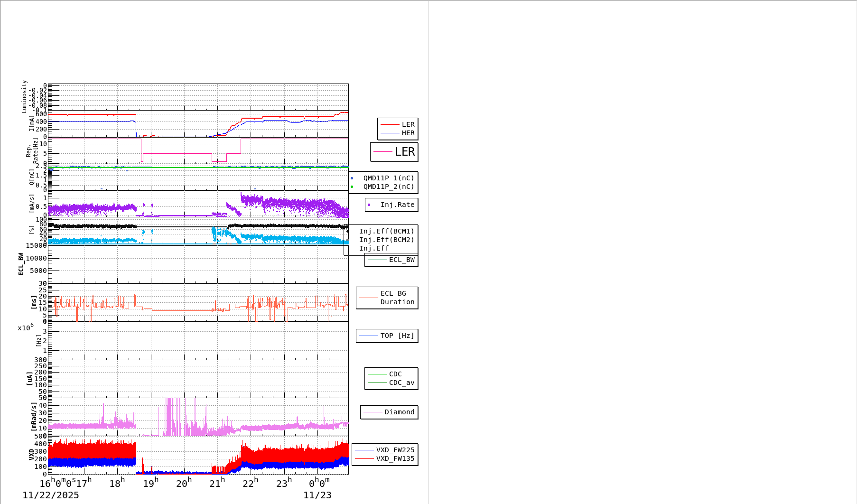Click the CDC legend entry

[395, 374]
